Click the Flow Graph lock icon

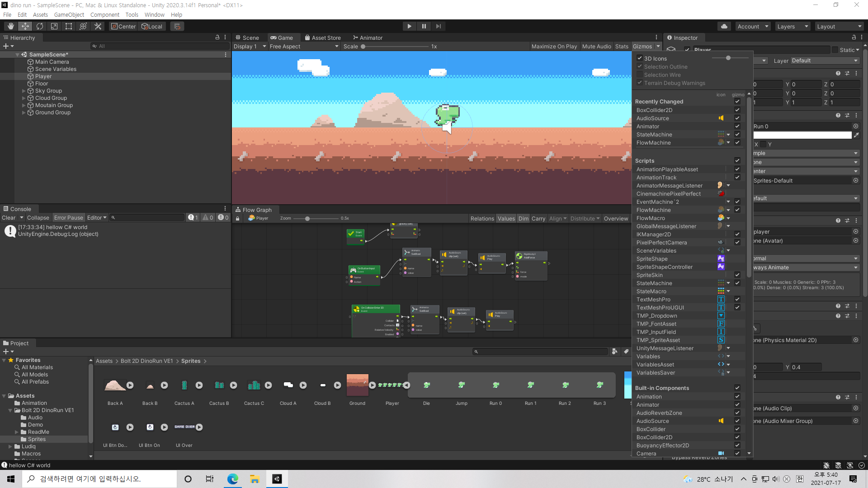(238, 219)
